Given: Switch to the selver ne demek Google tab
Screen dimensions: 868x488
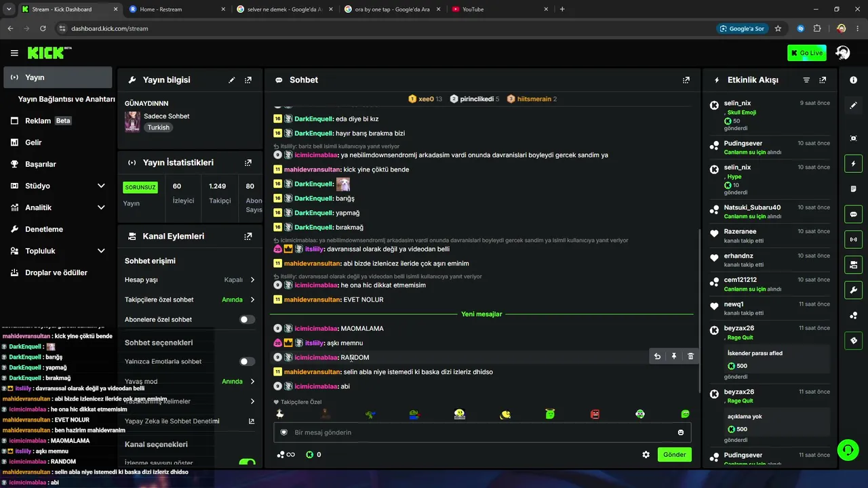Looking at the screenshot, I should (x=285, y=9).
